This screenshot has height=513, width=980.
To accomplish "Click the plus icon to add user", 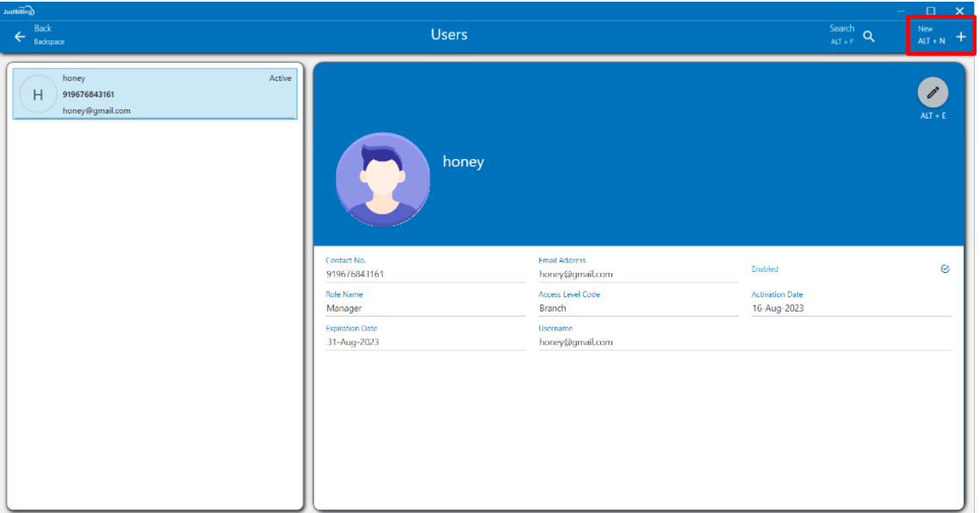I will click(961, 36).
